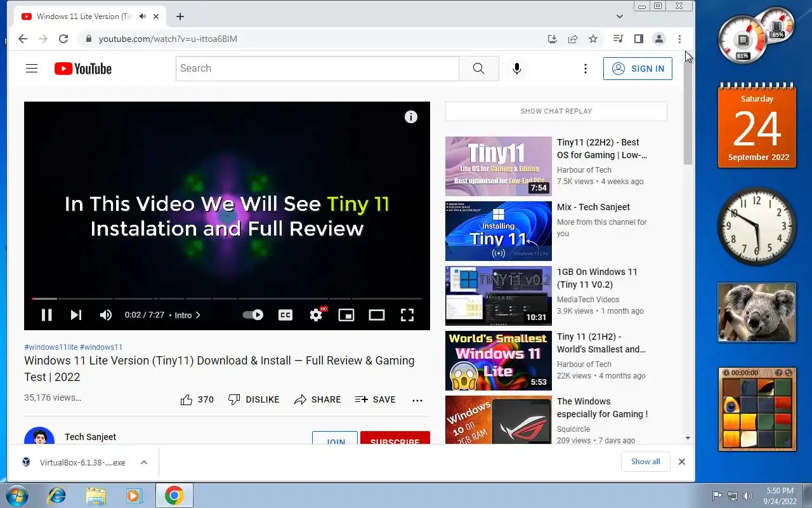Click the DISLIKE button
This screenshot has width=812, height=508.
(254, 400)
